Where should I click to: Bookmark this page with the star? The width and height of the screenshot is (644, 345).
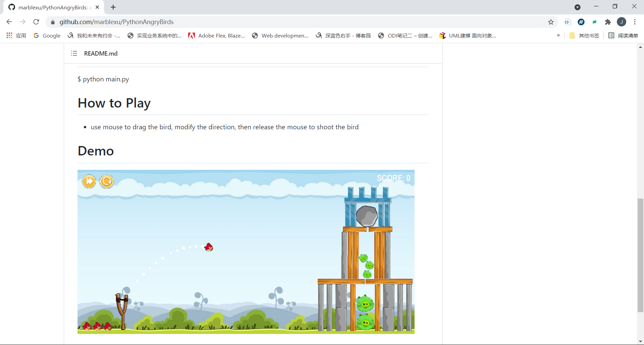pyautogui.click(x=551, y=22)
